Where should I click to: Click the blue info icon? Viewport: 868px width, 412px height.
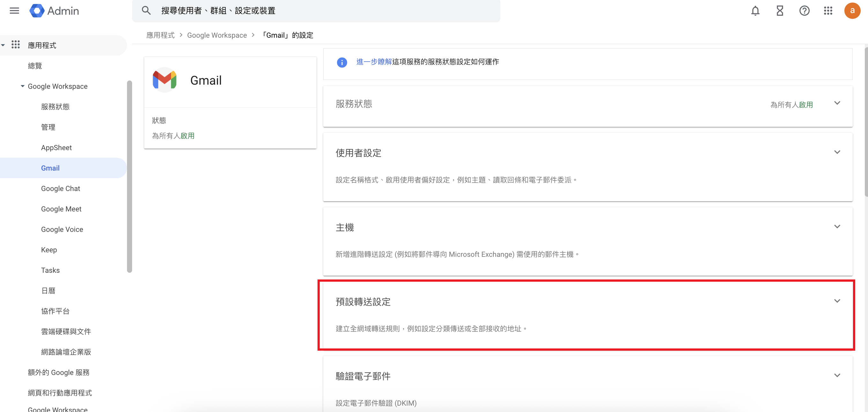click(x=342, y=62)
